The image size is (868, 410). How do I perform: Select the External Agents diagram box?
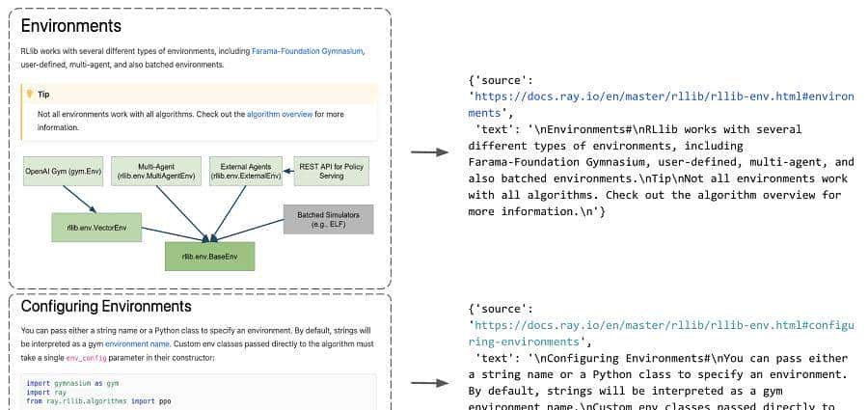[x=246, y=171]
